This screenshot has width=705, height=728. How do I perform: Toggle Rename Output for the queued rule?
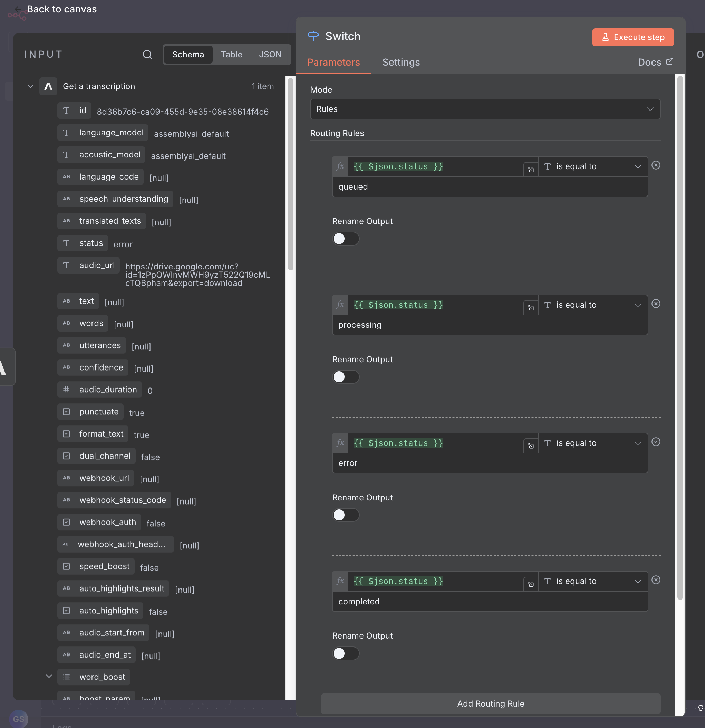tap(345, 238)
